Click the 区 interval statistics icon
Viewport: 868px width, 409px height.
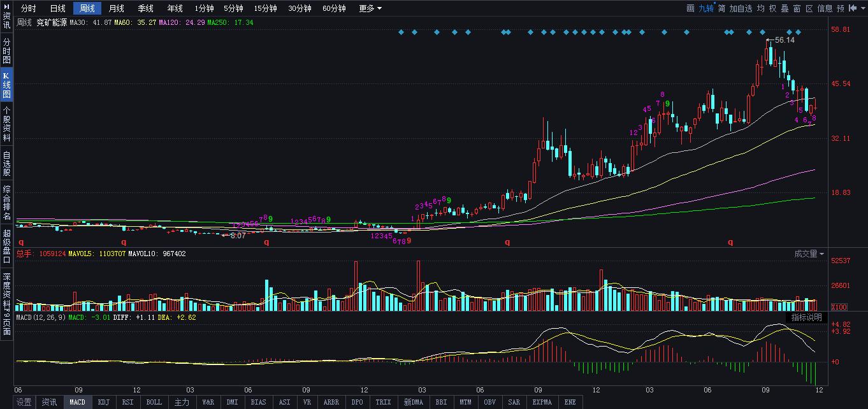click(808, 8)
